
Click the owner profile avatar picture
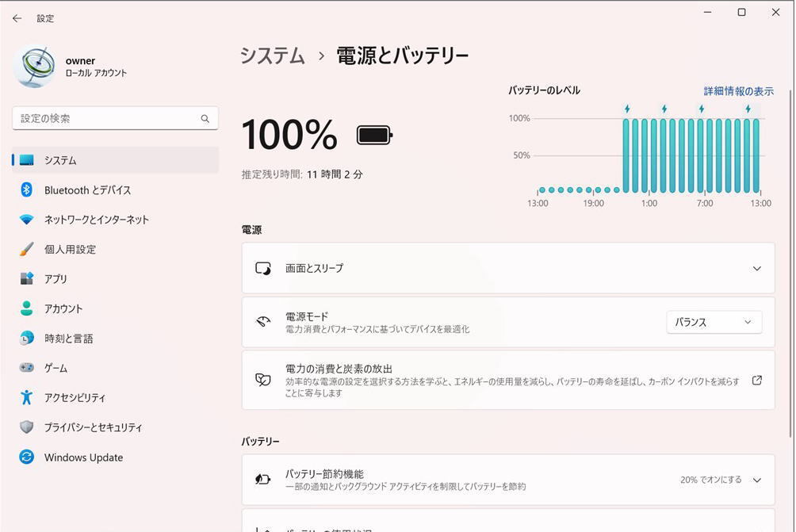coord(33,67)
